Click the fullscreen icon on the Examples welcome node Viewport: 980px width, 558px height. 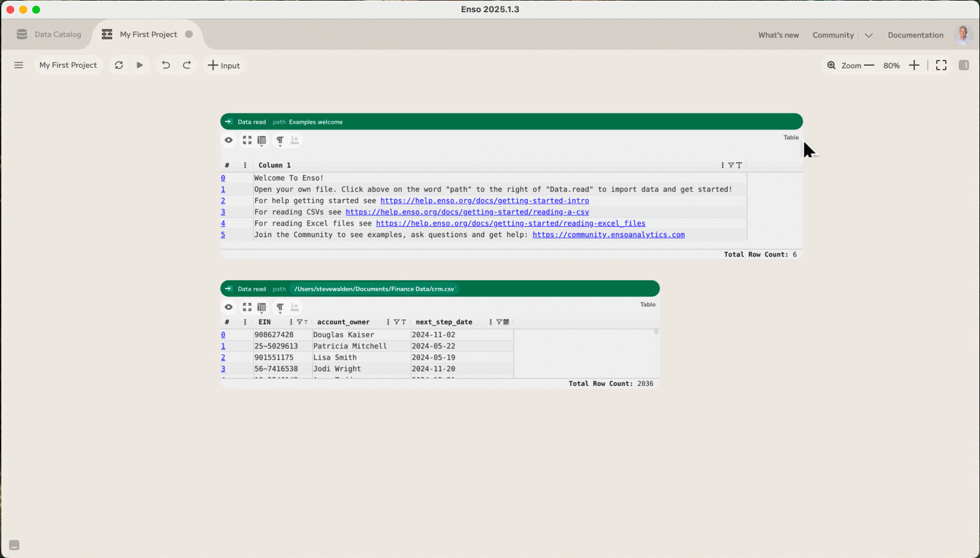click(247, 140)
